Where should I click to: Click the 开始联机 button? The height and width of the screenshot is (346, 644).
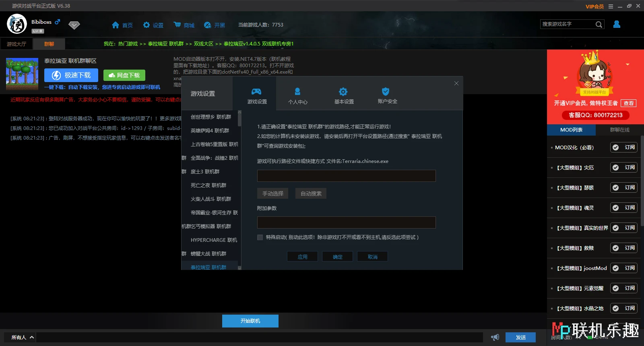click(250, 321)
